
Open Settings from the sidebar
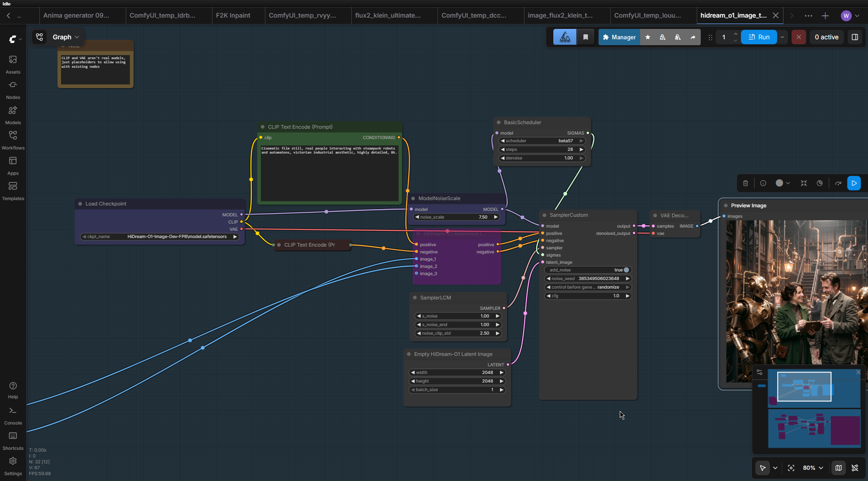(x=13, y=467)
